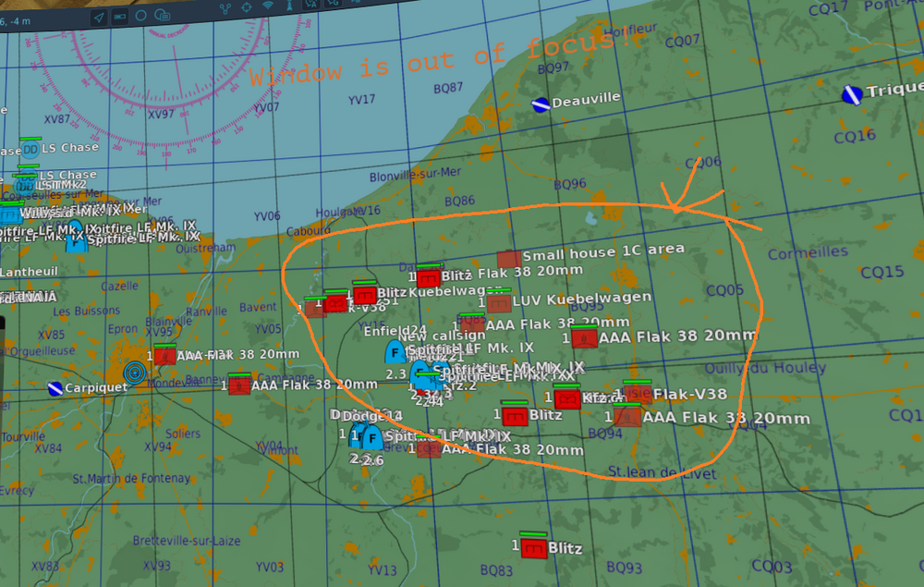Click the navigation arrow icon in the map toolbar

pyautogui.click(x=99, y=18)
